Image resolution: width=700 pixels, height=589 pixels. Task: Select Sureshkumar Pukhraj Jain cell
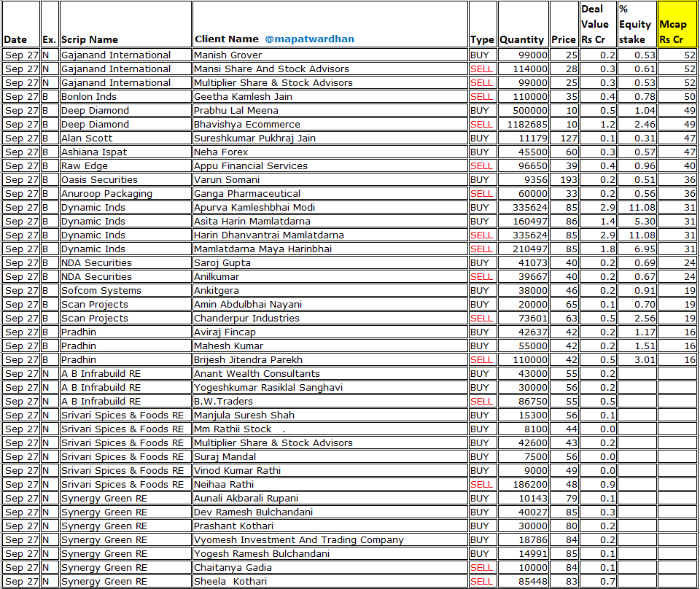(330, 138)
